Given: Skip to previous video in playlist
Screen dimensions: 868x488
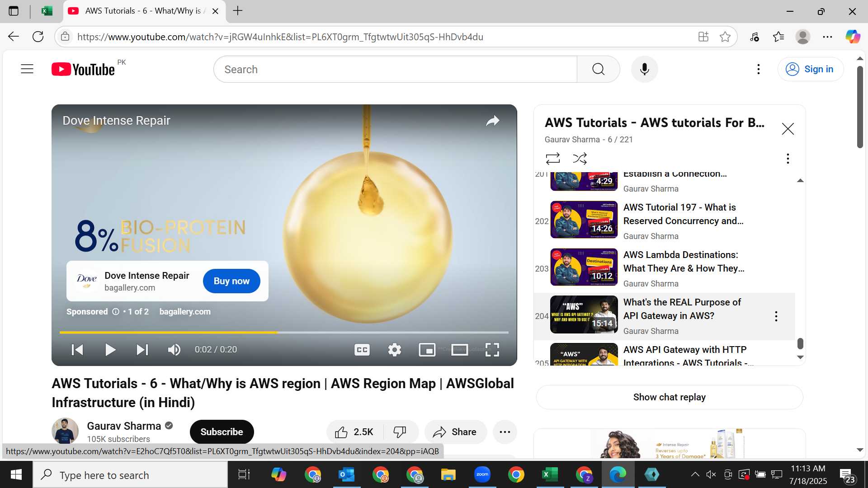Looking at the screenshot, I should 77,350.
